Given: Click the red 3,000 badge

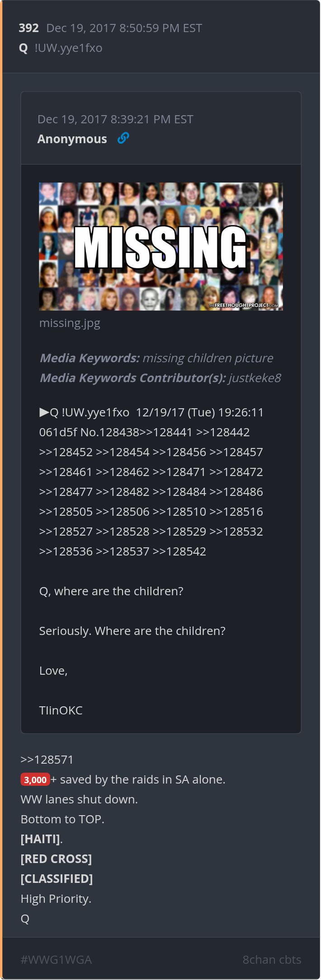Looking at the screenshot, I should [x=35, y=779].
